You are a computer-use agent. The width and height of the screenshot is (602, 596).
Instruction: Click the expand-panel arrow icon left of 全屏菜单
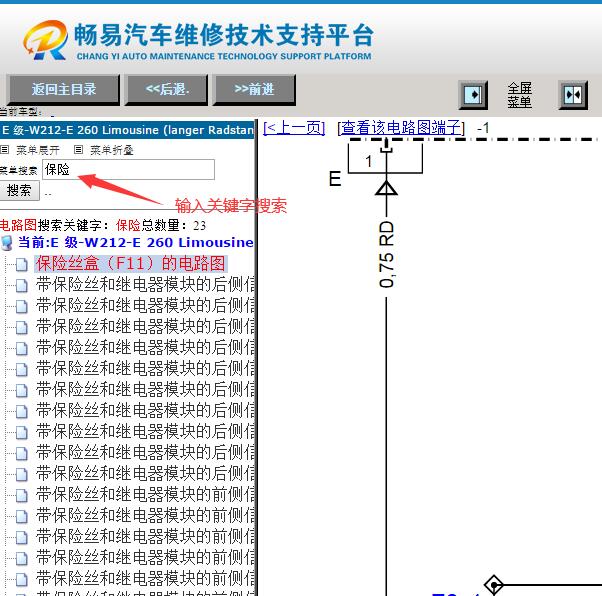[473, 94]
